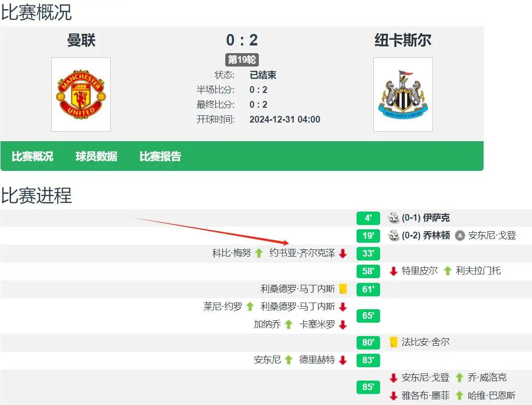Click the assist icon before 安东尼·戈登
The width and height of the screenshot is (532, 405).
(x=460, y=236)
